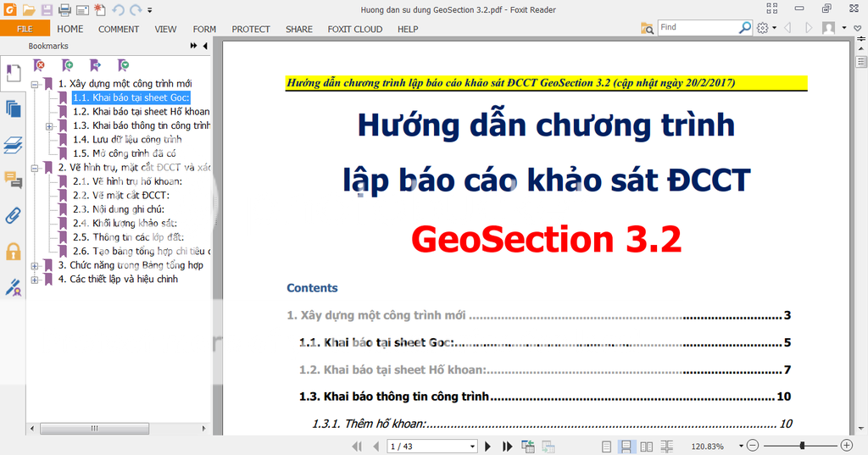Switch to single page view mode
Screen dimensions: 868x455
coord(607,447)
